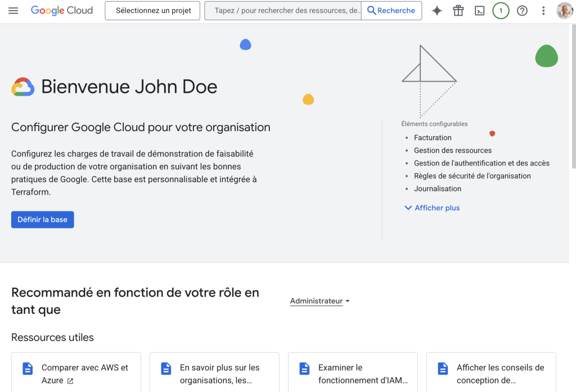
Task: Click the Recommandé en fonction de votre rôle heading
Action: pos(135,301)
